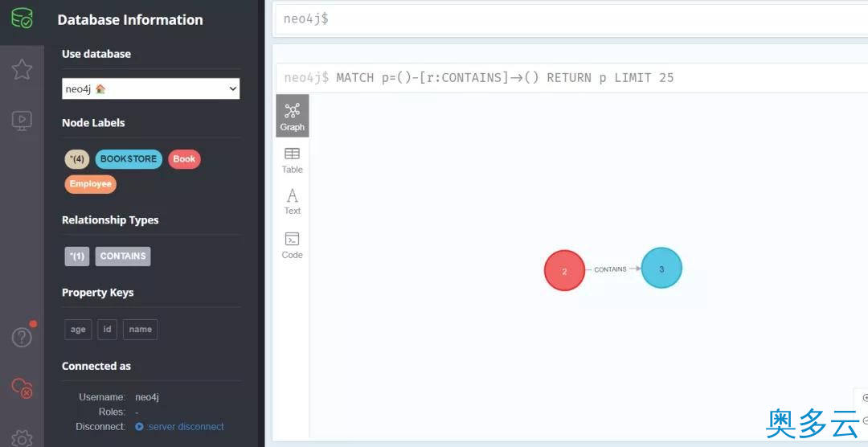Select the red node labeled 2
868x447 pixels.
pos(565,271)
